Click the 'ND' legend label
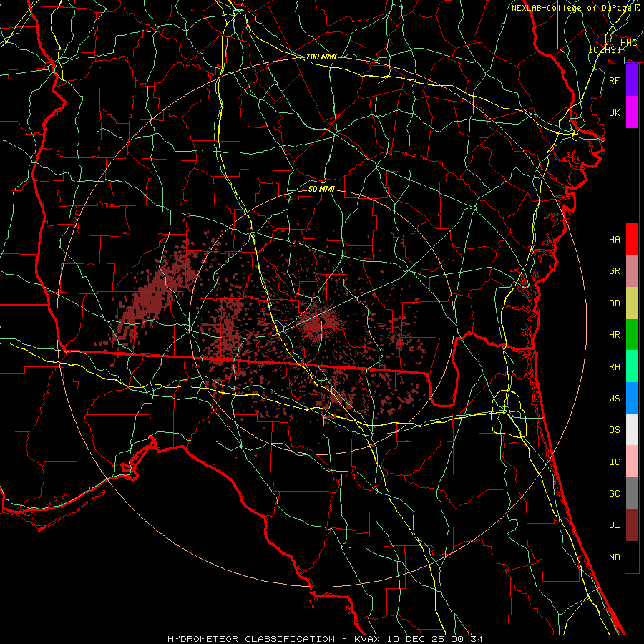 [x=614, y=557]
